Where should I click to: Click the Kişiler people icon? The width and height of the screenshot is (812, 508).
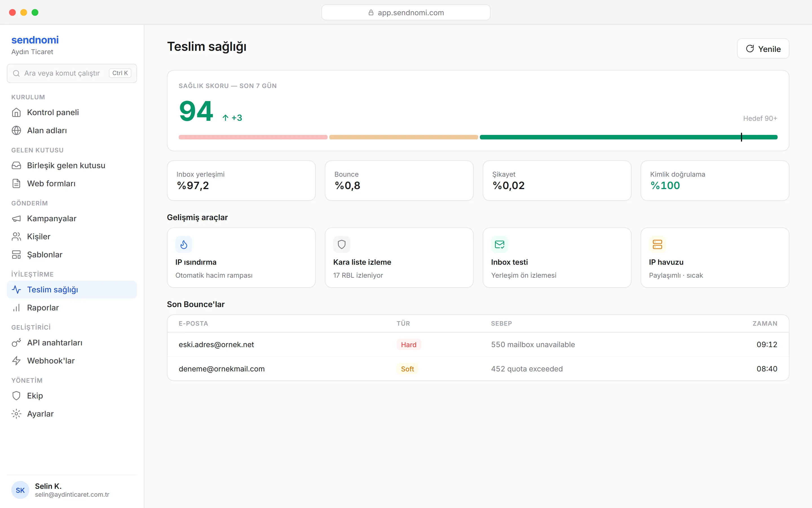16,237
